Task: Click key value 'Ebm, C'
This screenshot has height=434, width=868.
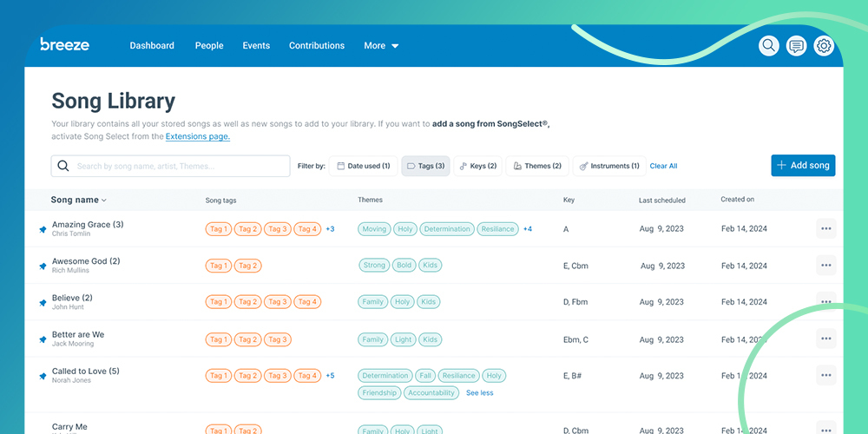Action: point(575,339)
